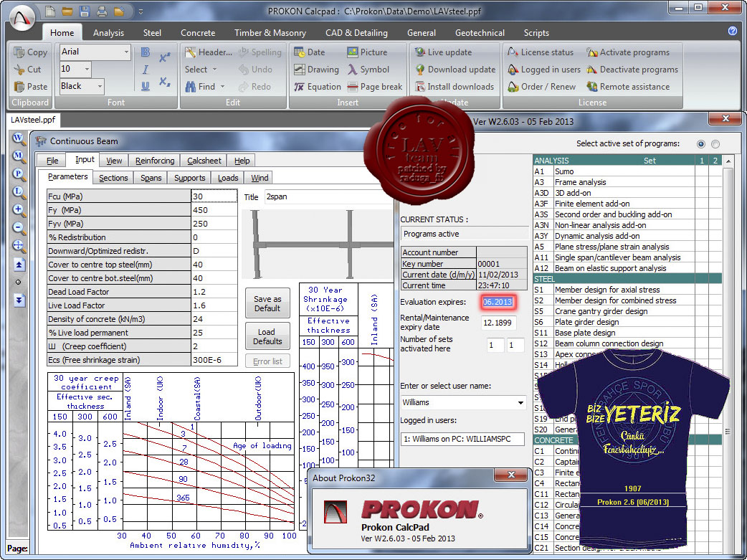Select first active program set radio button
Viewport: 747px width, 560px height.
[x=701, y=144]
